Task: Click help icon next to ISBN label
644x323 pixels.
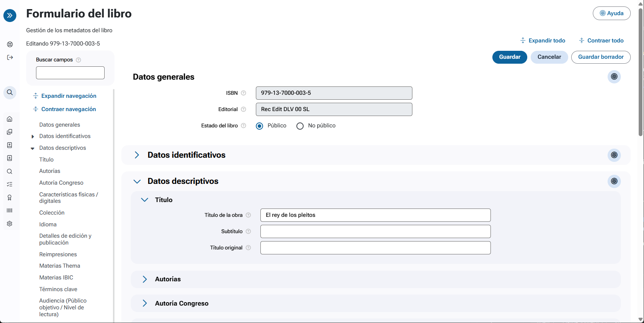Action: (x=244, y=93)
